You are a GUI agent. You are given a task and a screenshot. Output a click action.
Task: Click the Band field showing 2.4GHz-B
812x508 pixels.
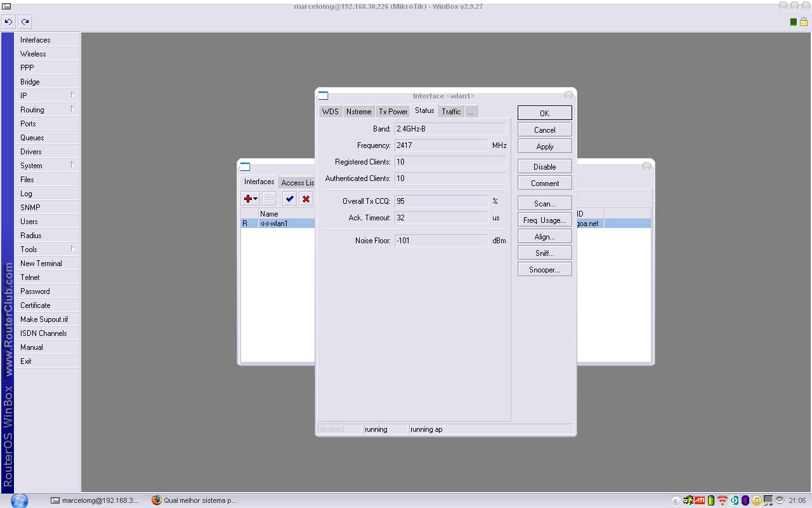450,129
